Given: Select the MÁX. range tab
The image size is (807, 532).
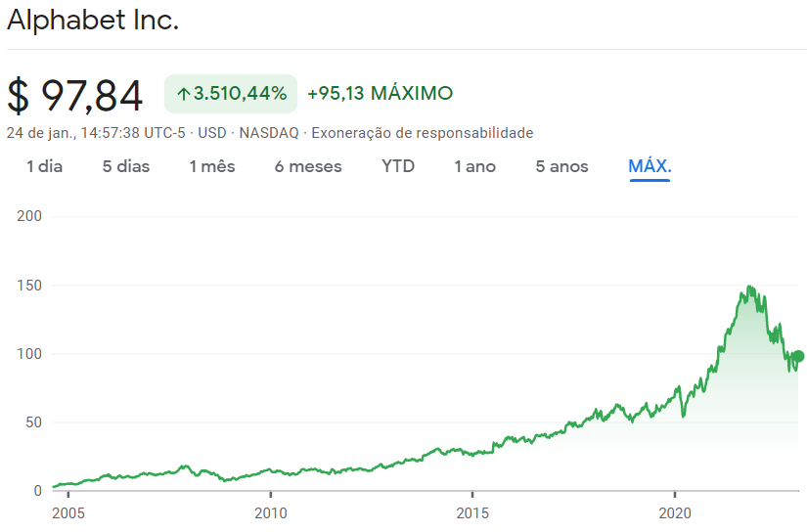Looking at the screenshot, I should (x=650, y=166).
